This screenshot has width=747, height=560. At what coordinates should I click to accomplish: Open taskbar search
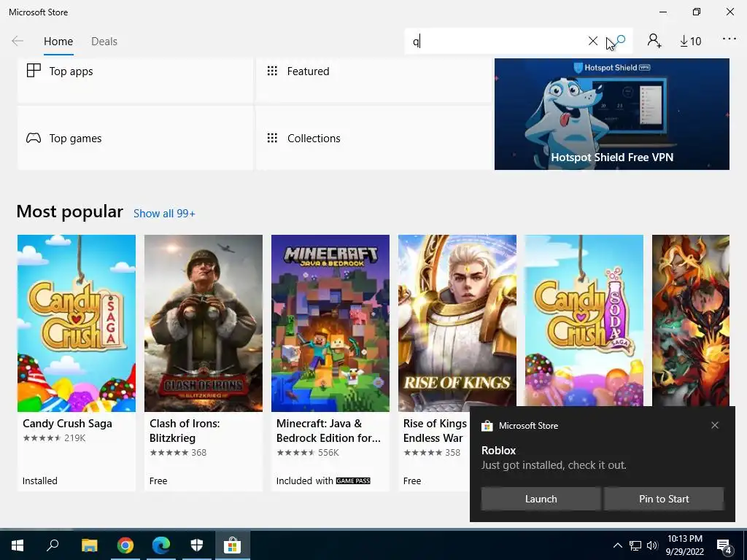point(53,545)
